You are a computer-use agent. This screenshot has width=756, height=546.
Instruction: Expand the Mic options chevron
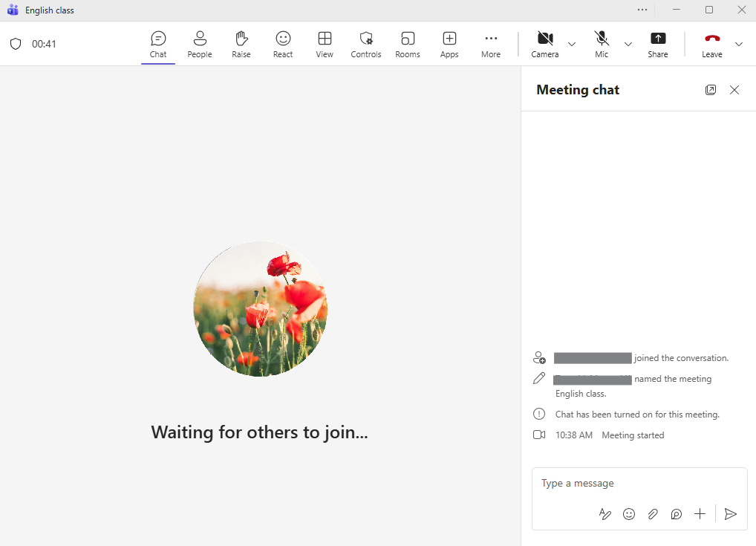pyautogui.click(x=628, y=45)
